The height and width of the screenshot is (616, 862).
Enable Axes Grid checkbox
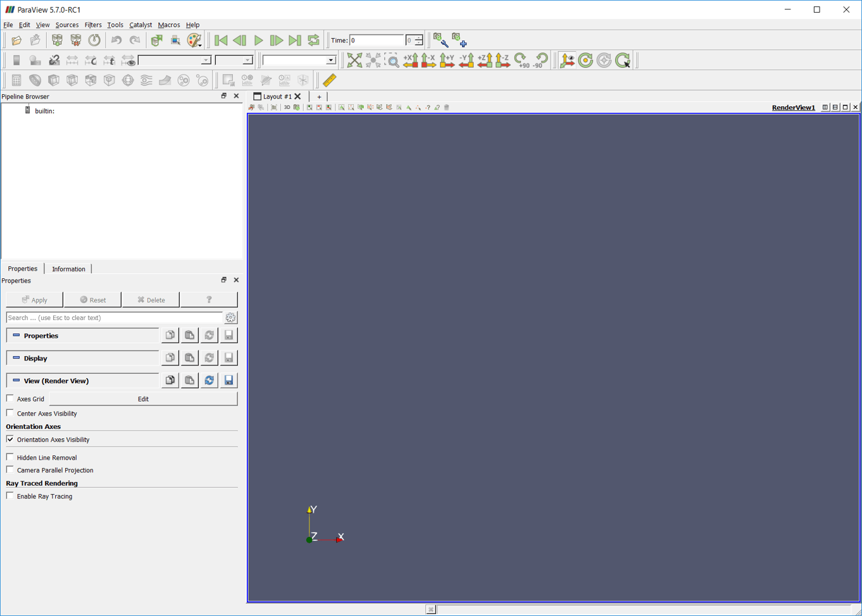point(10,398)
